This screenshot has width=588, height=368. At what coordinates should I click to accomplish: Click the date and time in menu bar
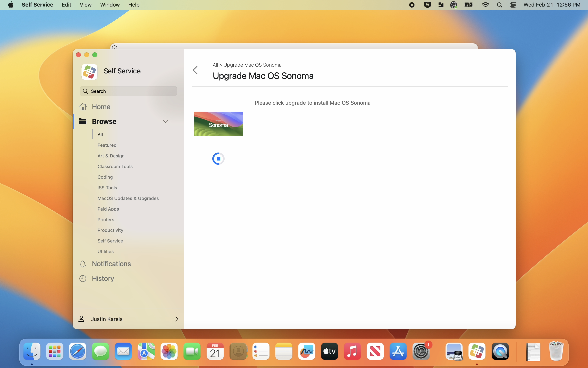point(552,5)
